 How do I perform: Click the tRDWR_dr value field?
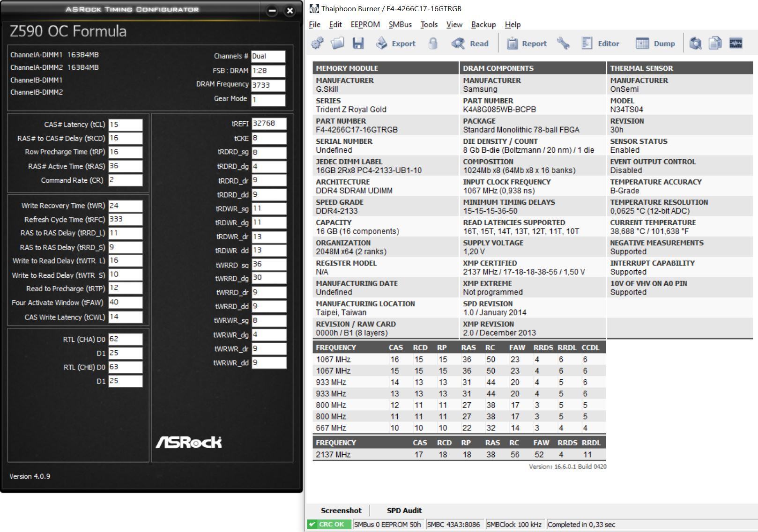269,236
